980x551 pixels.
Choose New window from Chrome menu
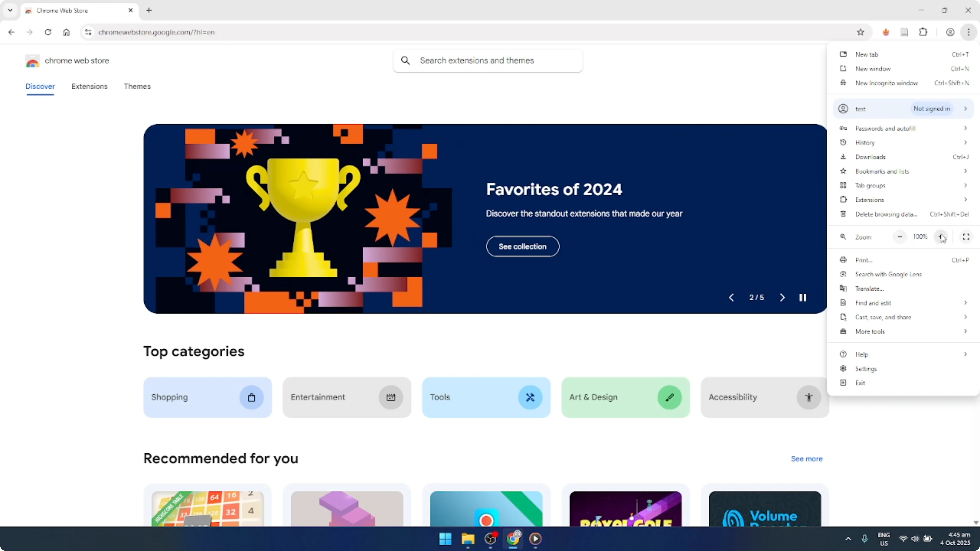904,69
